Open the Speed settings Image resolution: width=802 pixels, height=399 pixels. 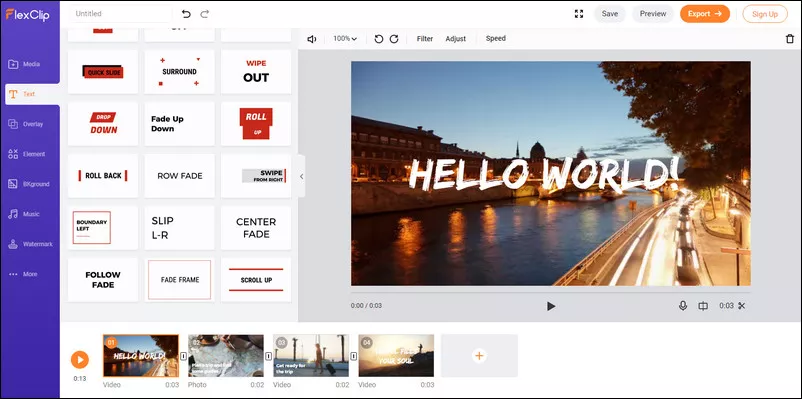(496, 38)
